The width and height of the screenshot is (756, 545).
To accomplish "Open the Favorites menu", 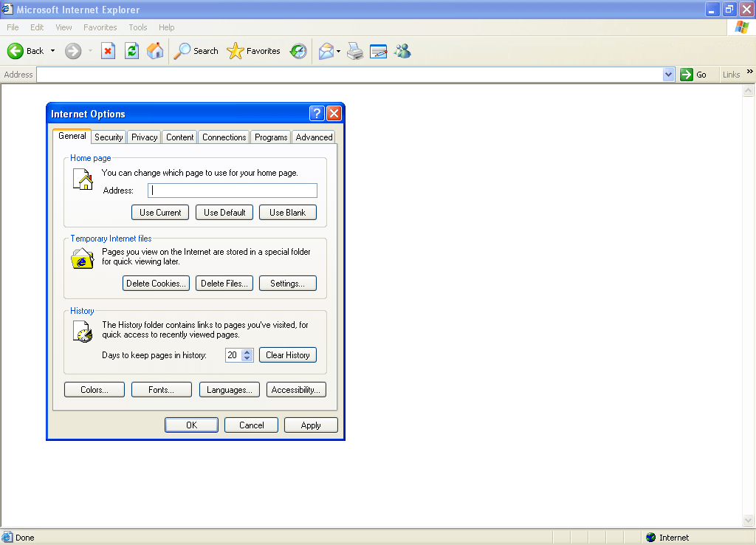I will [x=100, y=27].
